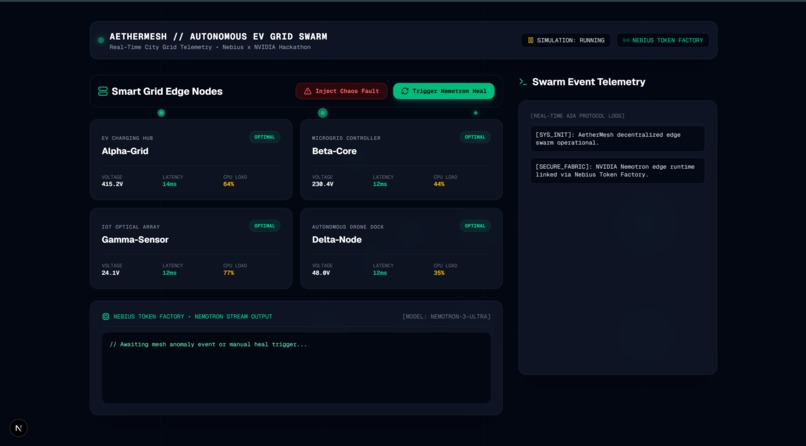This screenshot has height=446, width=806.
Task: Click the SECURE_FABRIC log entry
Action: click(x=617, y=171)
